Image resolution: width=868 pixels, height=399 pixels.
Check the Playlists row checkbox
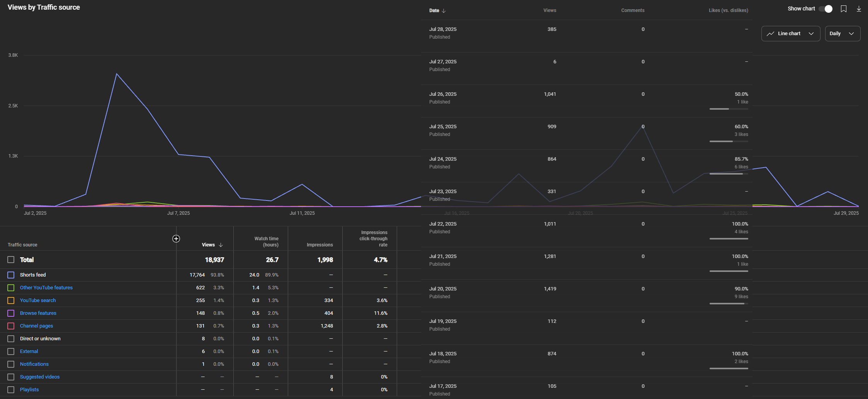coord(11,390)
